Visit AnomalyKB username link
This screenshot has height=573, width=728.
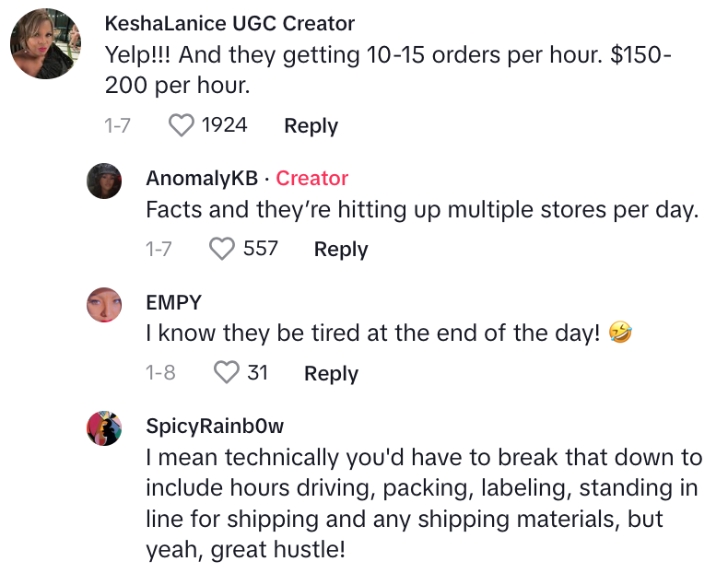(x=202, y=178)
